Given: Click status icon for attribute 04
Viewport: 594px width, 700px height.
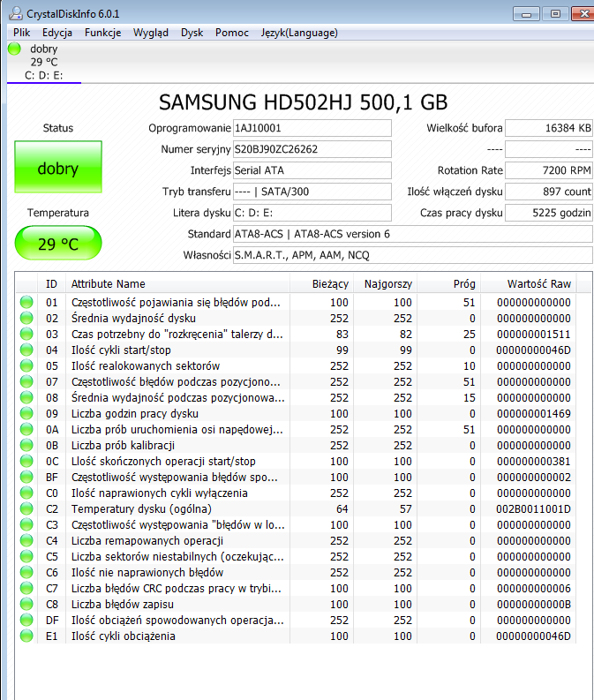Looking at the screenshot, I should pos(26,350).
